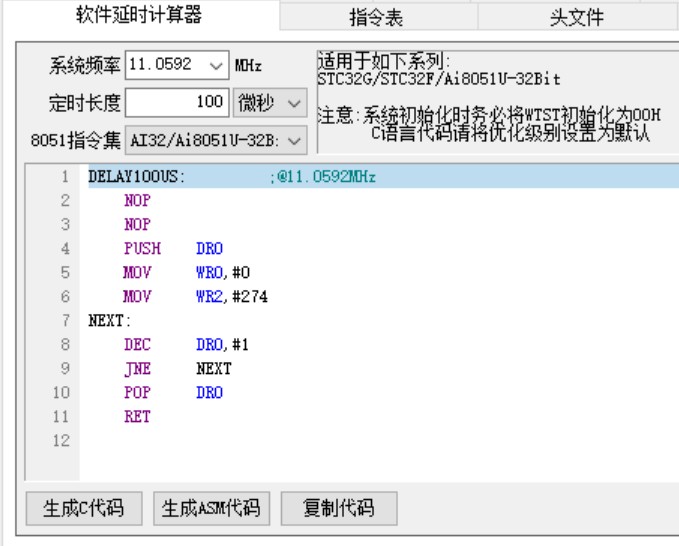This screenshot has width=679, height=546.
Task: Select the 软件延时计算器 tab
Action: 139,15
